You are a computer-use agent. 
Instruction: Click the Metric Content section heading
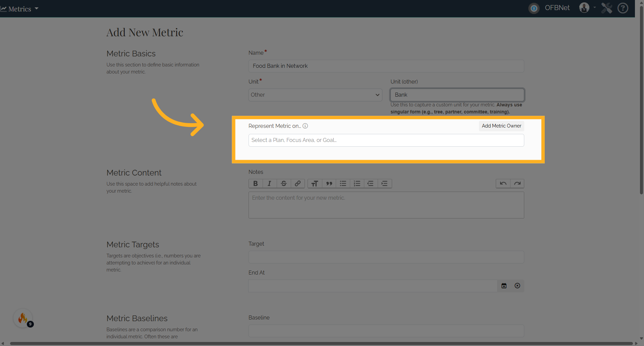coord(134,173)
